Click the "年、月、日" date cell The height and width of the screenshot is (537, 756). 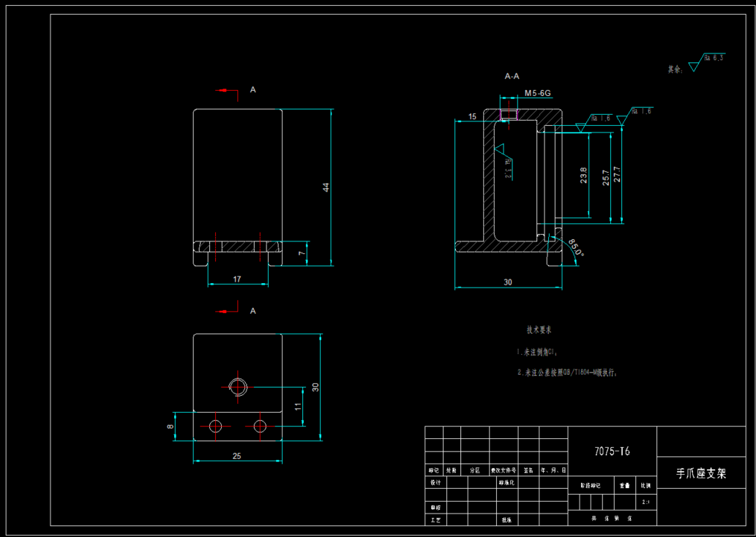[x=553, y=470]
